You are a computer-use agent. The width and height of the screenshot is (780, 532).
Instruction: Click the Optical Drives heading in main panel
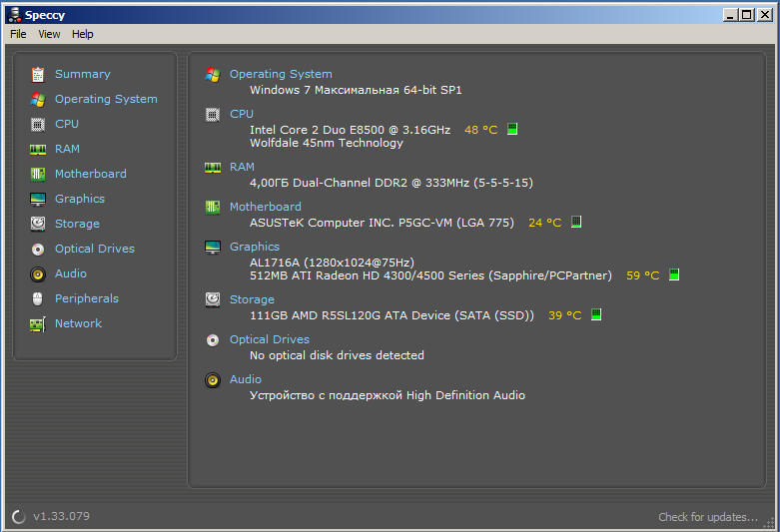point(269,339)
